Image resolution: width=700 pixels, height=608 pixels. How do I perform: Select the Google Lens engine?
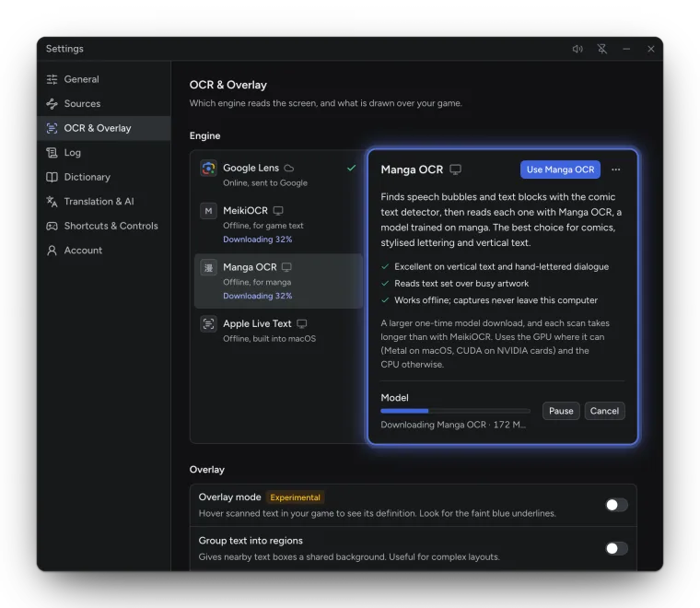pyautogui.click(x=278, y=175)
